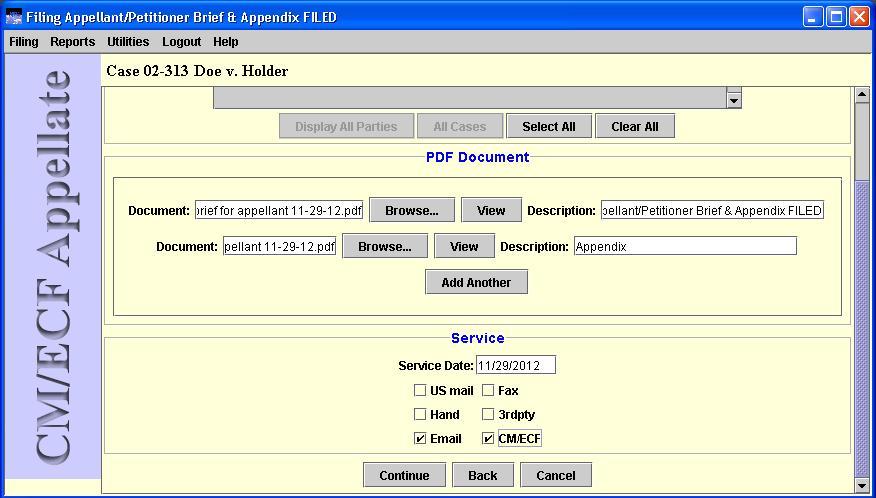This screenshot has width=876, height=498.
Task: View the brief for appellant PDF
Action: coord(491,210)
